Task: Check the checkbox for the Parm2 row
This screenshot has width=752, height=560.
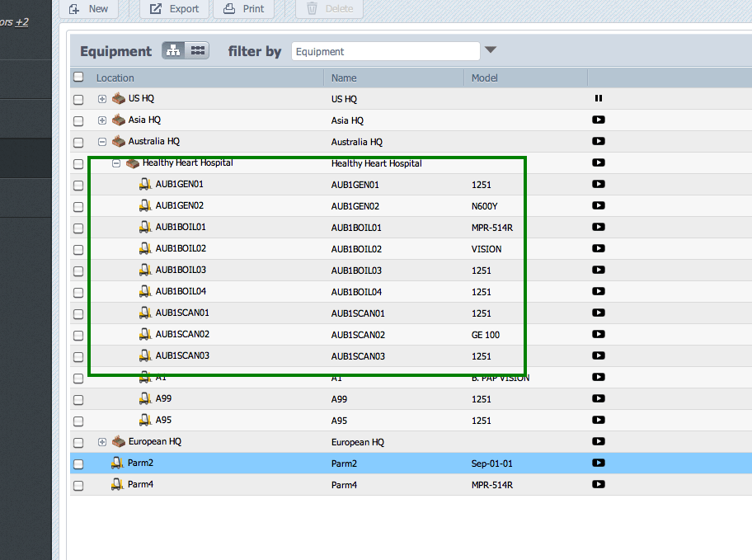Action: pyautogui.click(x=78, y=463)
